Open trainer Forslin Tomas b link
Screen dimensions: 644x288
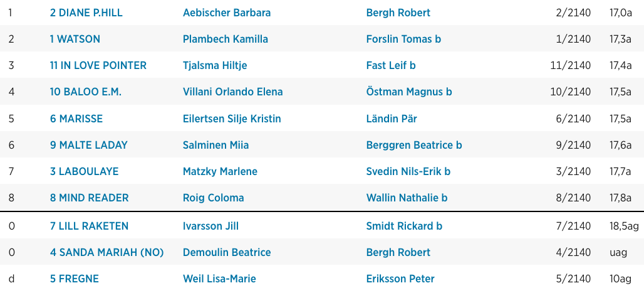[x=403, y=39]
